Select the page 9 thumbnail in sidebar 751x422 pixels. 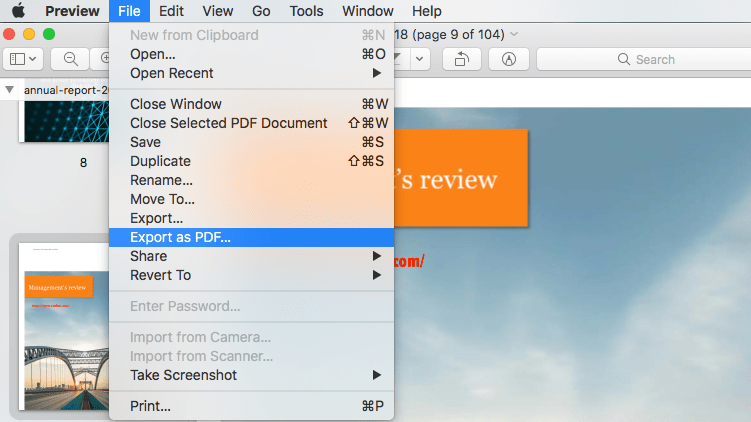click(x=62, y=328)
